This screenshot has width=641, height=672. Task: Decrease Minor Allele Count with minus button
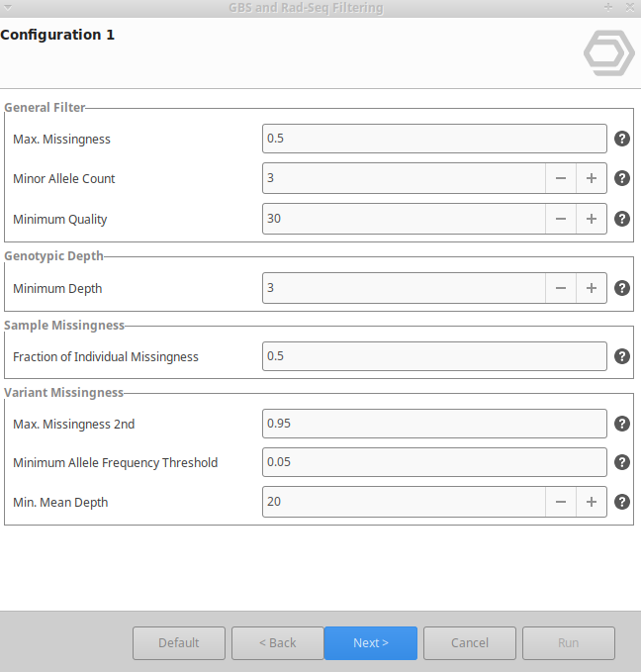561,178
